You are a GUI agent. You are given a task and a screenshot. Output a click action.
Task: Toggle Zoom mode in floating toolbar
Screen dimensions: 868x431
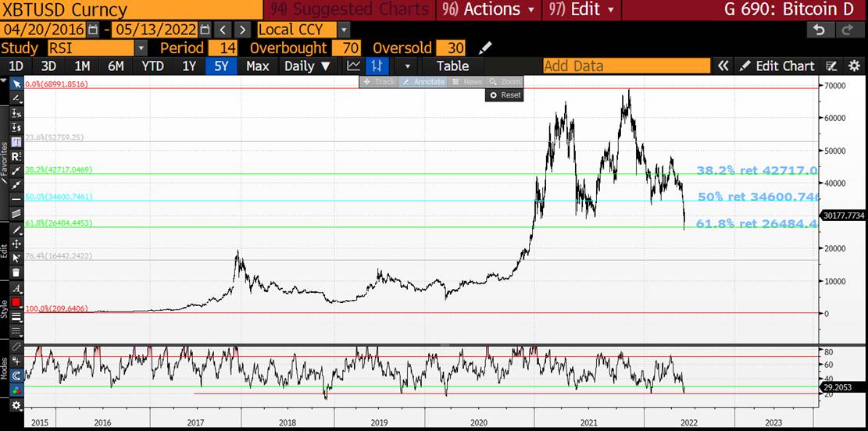[504, 82]
